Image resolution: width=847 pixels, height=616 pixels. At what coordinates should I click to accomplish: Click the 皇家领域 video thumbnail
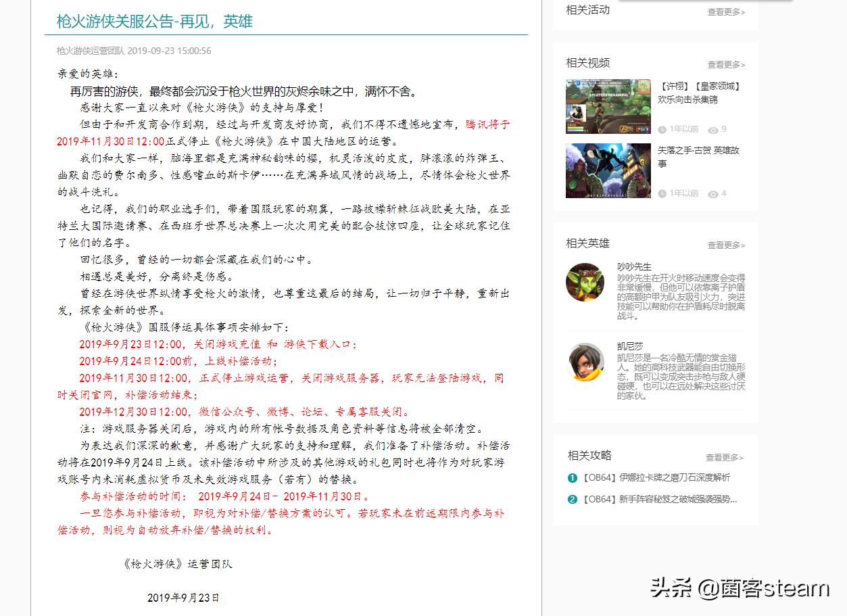(608, 105)
